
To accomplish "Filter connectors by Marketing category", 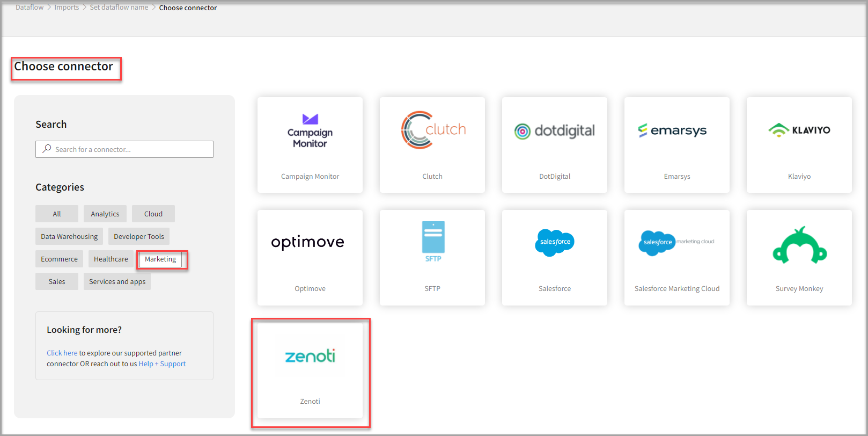I will [x=160, y=259].
